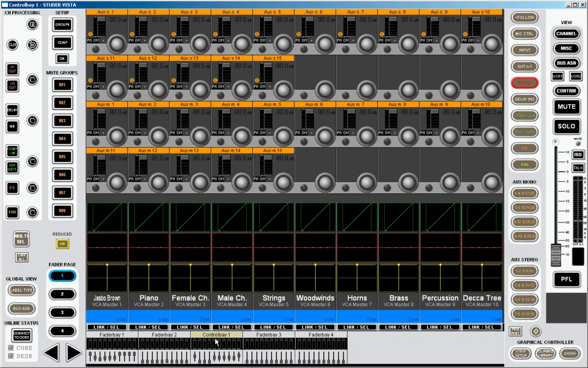Click the main fader handle on the right
Screen dimensions: 588x368
[556, 255]
